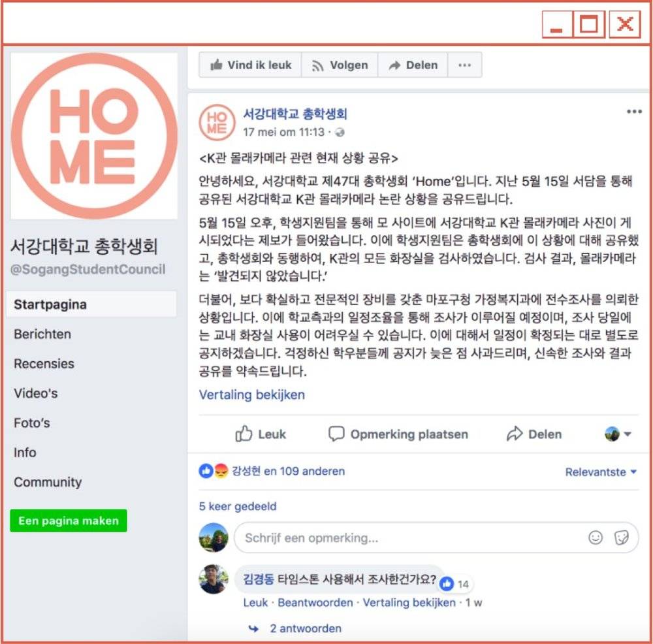Click Vertaling bekijken under the post text

point(252,394)
